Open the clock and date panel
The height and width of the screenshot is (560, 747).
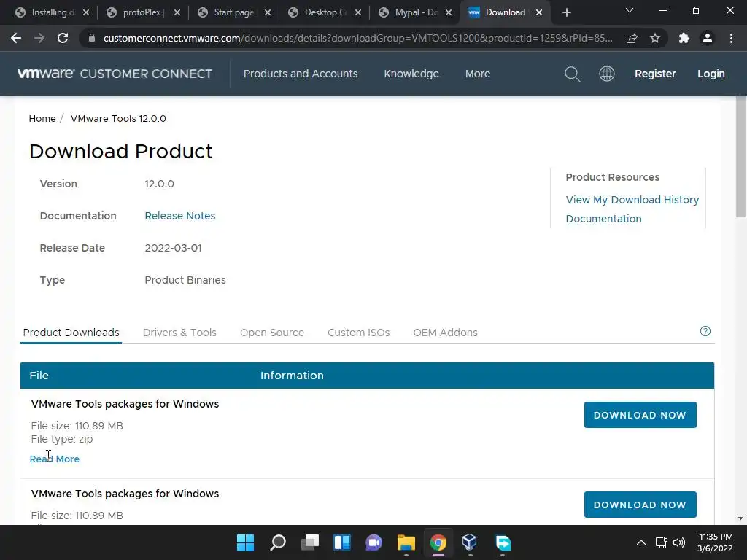[715, 542]
